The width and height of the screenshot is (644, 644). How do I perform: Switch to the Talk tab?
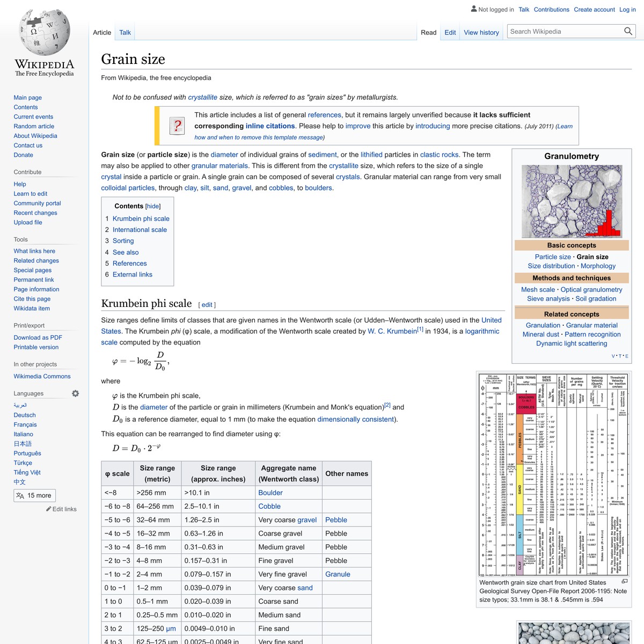pos(125,32)
